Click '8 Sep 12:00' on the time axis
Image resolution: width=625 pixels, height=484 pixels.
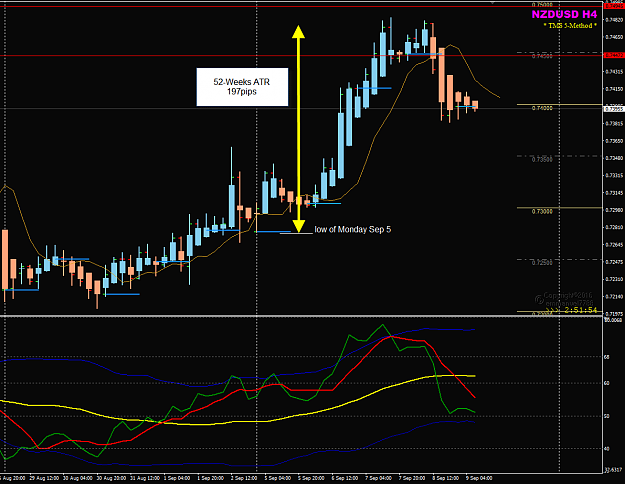point(446,478)
